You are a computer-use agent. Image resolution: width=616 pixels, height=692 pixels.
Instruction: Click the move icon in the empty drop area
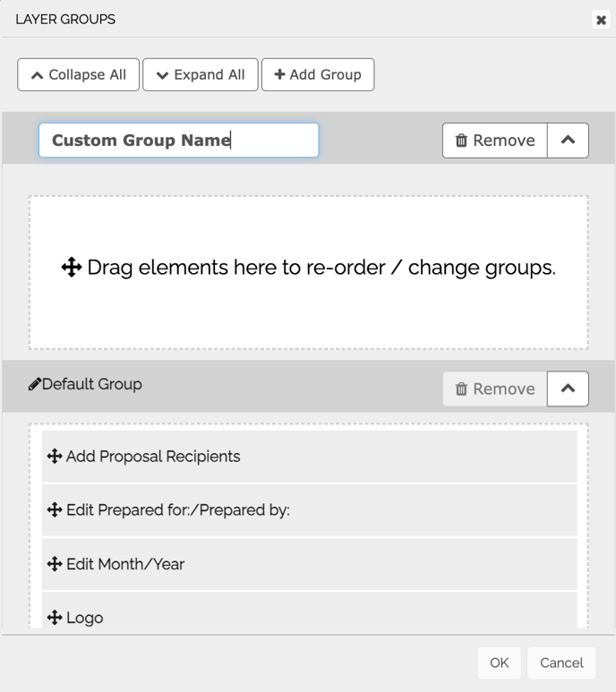click(72, 268)
